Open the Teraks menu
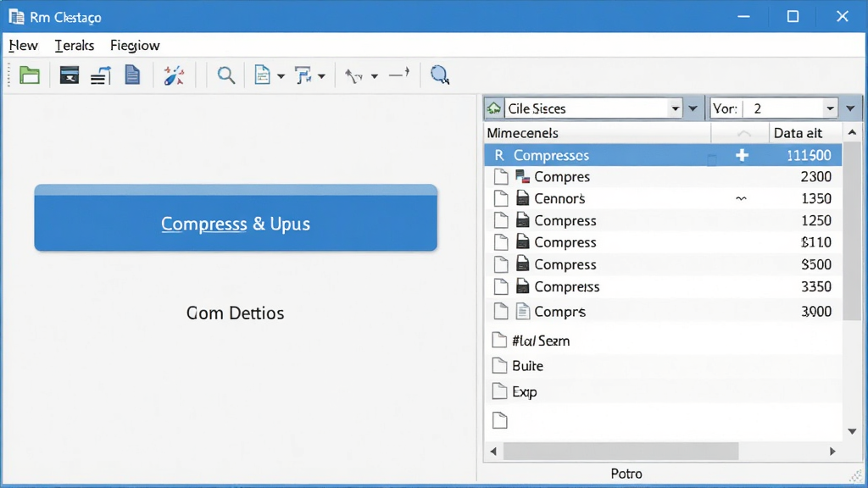 click(x=75, y=46)
